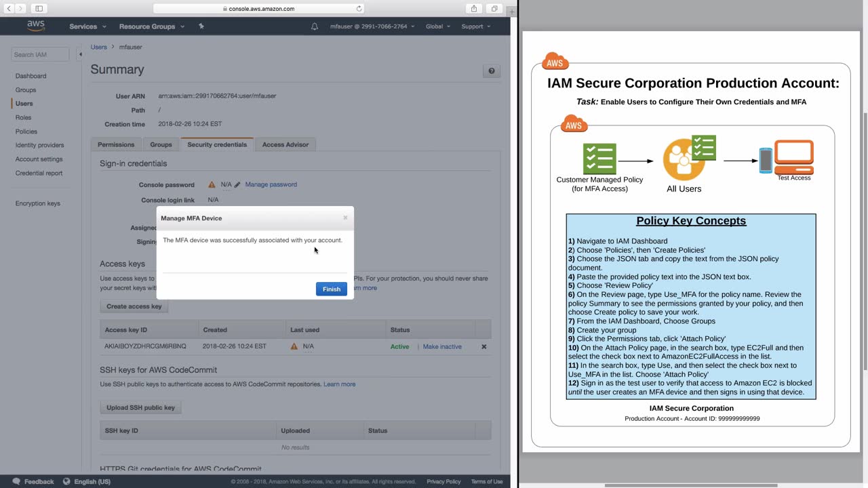Screen dimensions: 868x488
Task: Click the Users breadcrumb link
Action: [x=99, y=47]
